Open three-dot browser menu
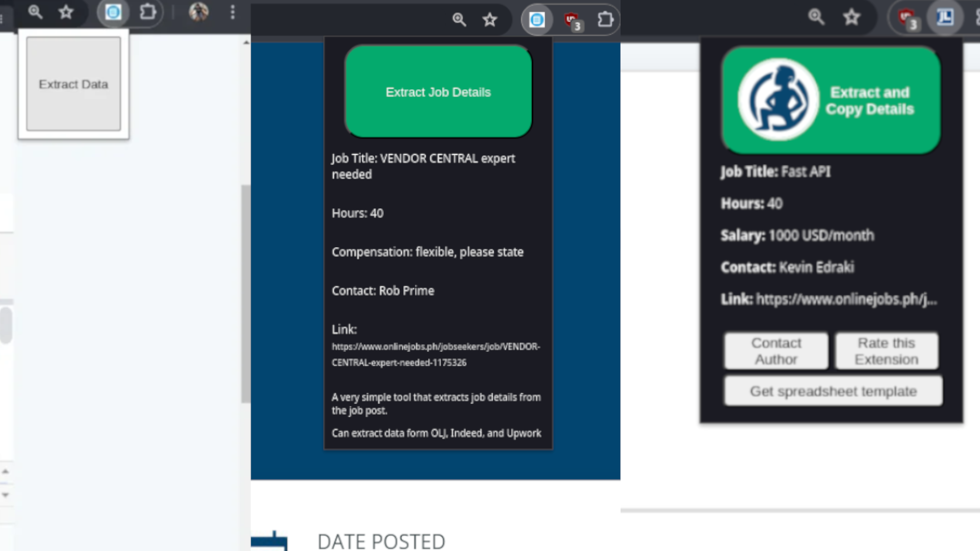This screenshot has height=551, width=980. click(233, 12)
